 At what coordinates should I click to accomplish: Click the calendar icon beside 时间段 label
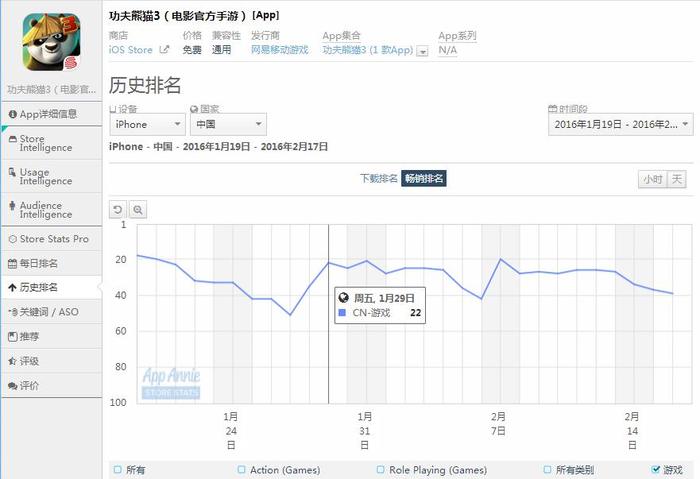click(x=553, y=108)
